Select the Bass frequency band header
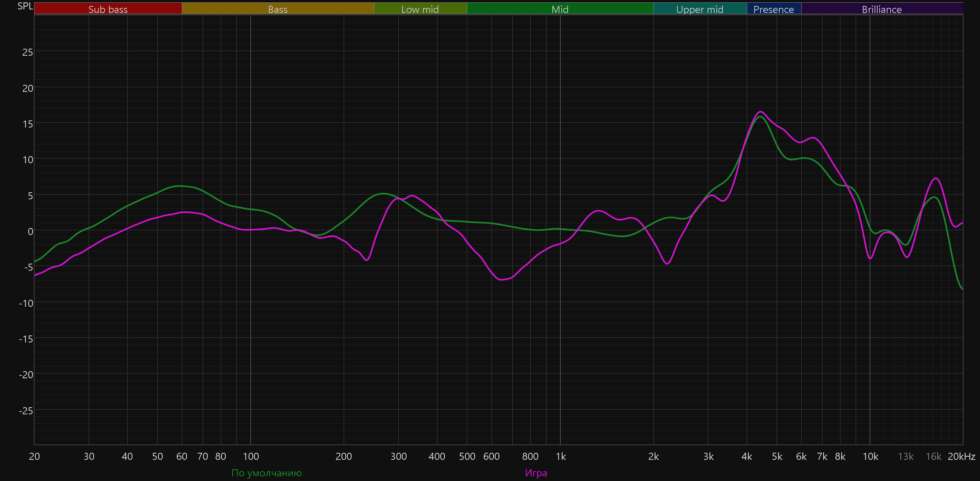Screen dimensions: 980x481 278,9
